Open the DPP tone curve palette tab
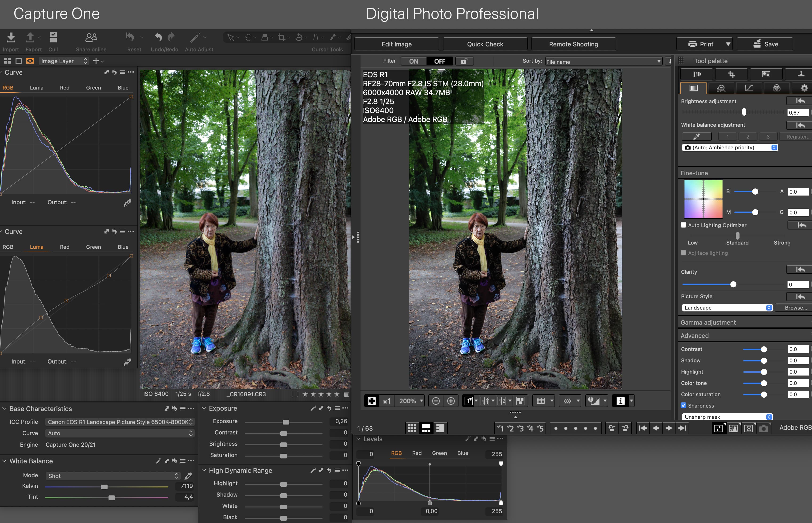 [749, 88]
